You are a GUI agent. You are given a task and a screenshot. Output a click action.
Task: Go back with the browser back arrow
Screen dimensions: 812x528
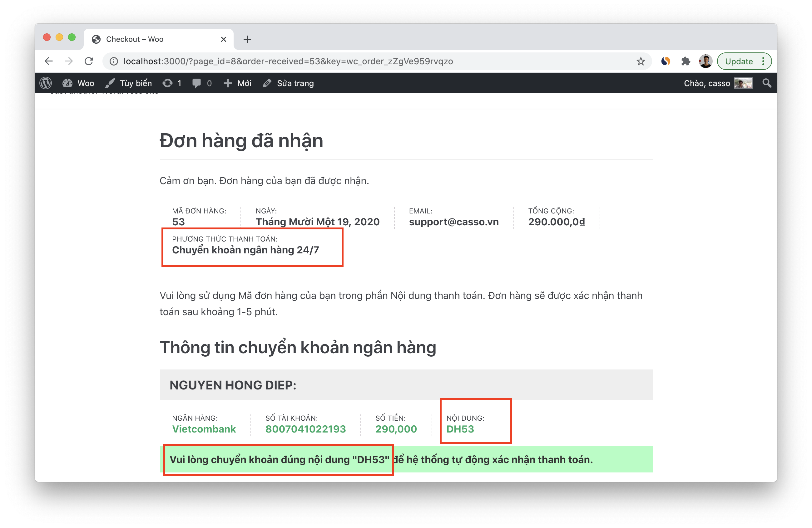(49, 61)
